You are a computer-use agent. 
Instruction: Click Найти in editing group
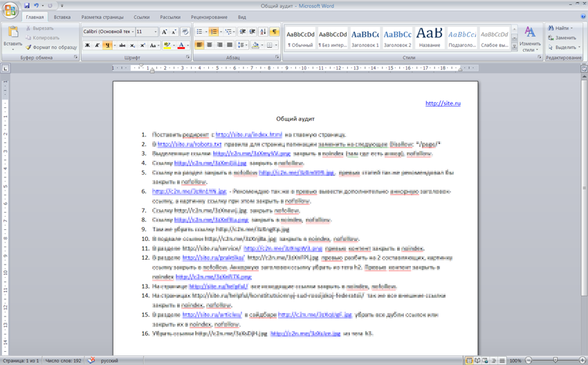pyautogui.click(x=560, y=28)
